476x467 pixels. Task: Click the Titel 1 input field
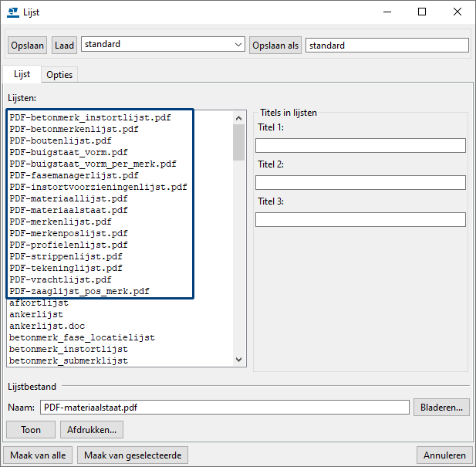click(x=360, y=145)
